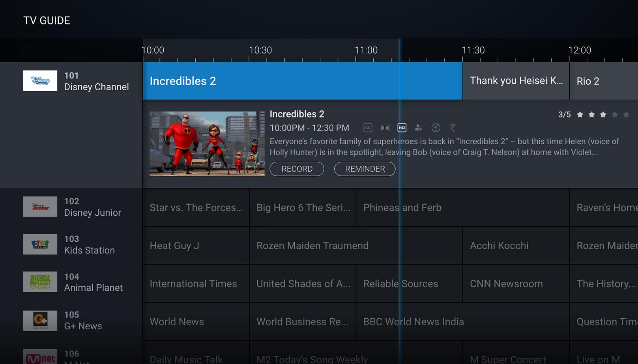638x364 pixels.
Task: Select the G+ News logo
Action: (40, 321)
